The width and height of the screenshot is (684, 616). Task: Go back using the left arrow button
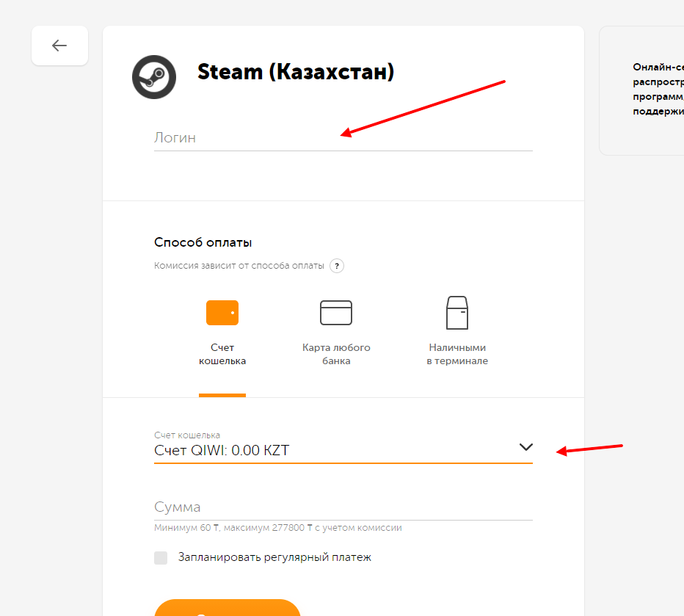coord(59,46)
